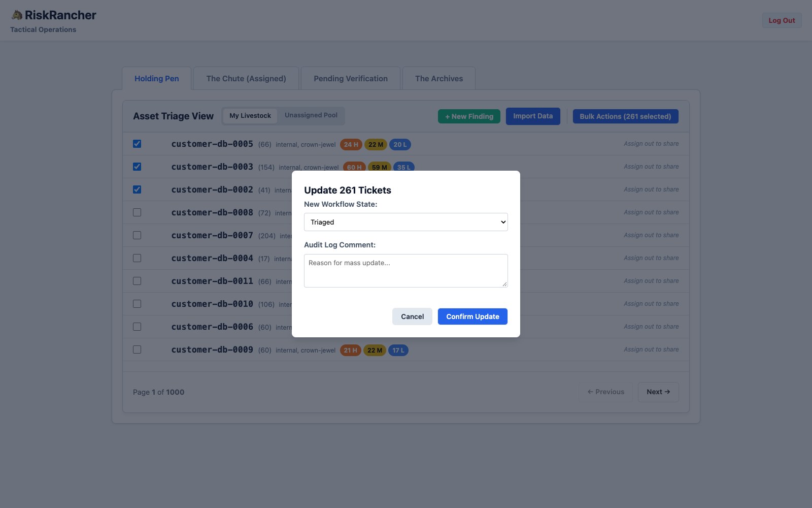The image size is (812, 508).
Task: Select My Livestock toggle
Action: click(x=250, y=116)
